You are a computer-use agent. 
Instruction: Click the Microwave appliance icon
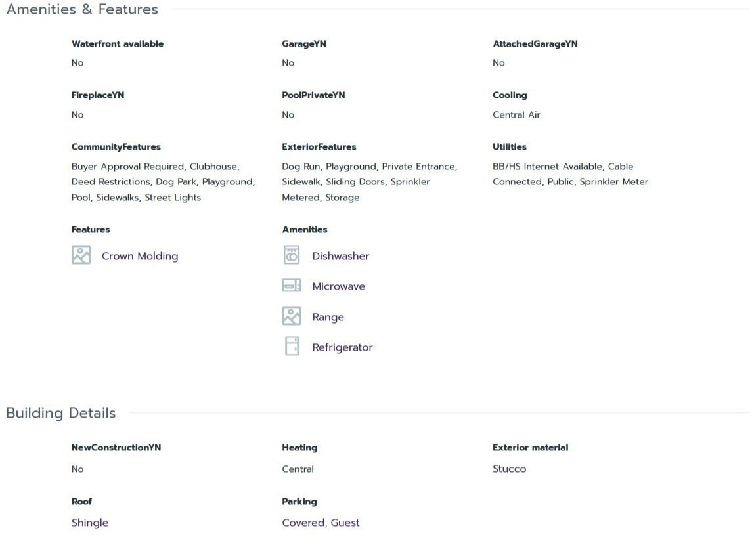click(x=292, y=286)
